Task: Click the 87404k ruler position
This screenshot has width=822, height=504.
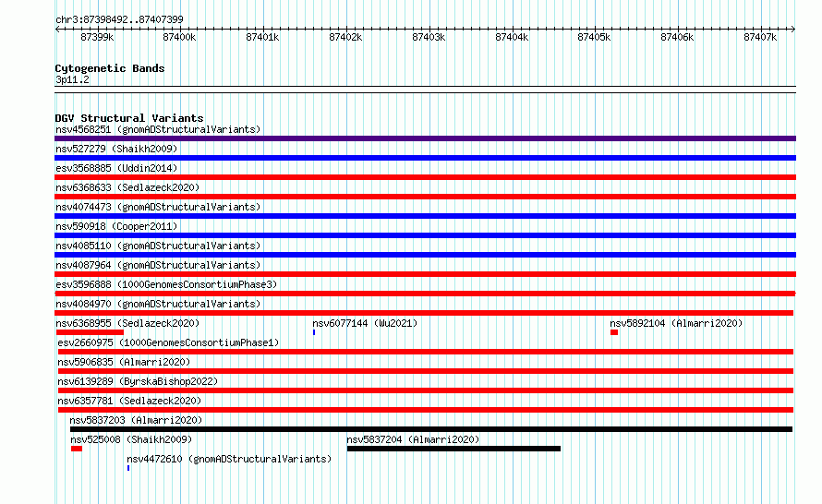Action: [x=512, y=37]
